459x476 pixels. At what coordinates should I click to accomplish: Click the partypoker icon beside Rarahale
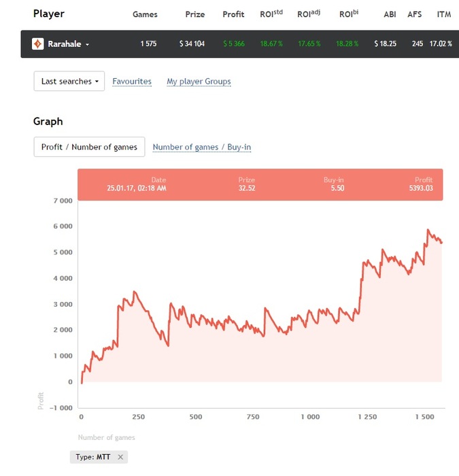(38, 44)
